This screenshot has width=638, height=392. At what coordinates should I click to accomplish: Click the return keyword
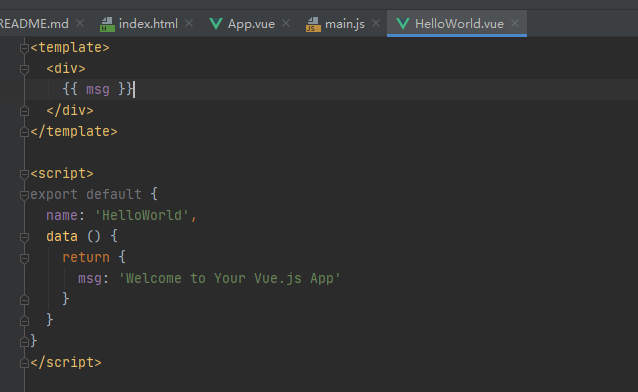(x=86, y=257)
